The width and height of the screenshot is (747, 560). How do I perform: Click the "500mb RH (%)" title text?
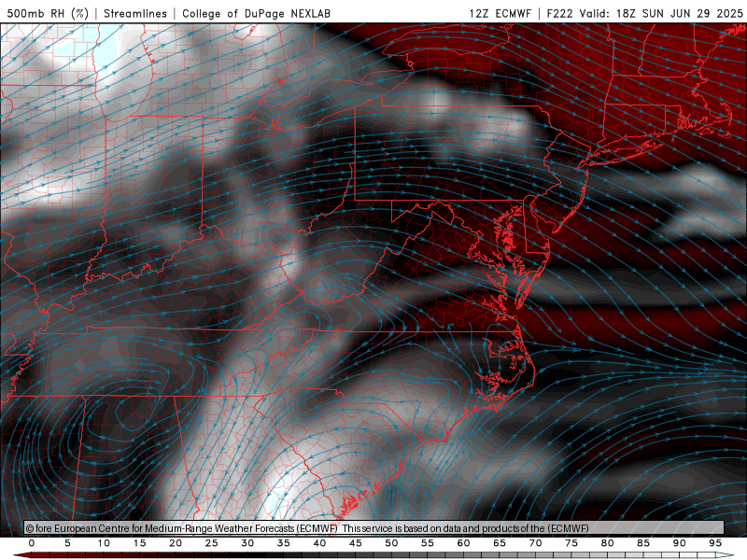(48, 13)
